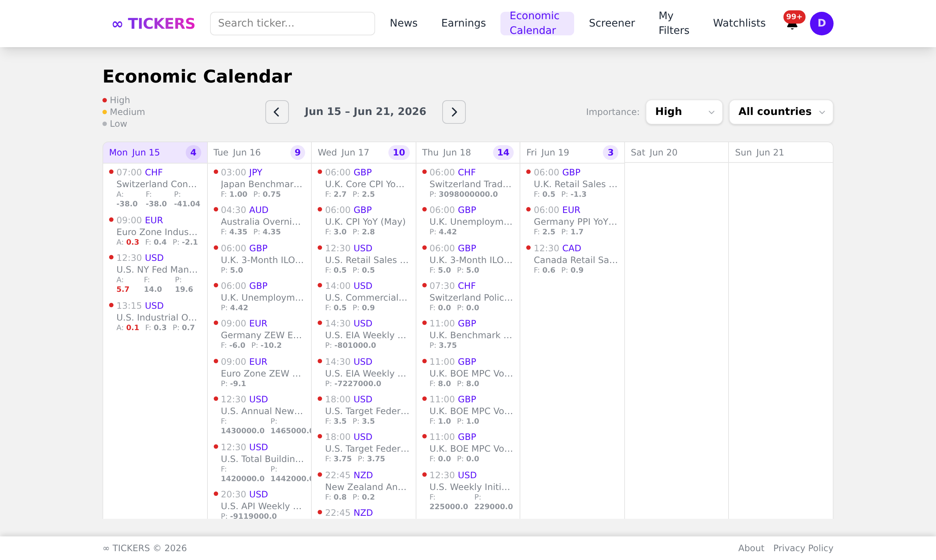Click the Low importance legend entry

[115, 124]
